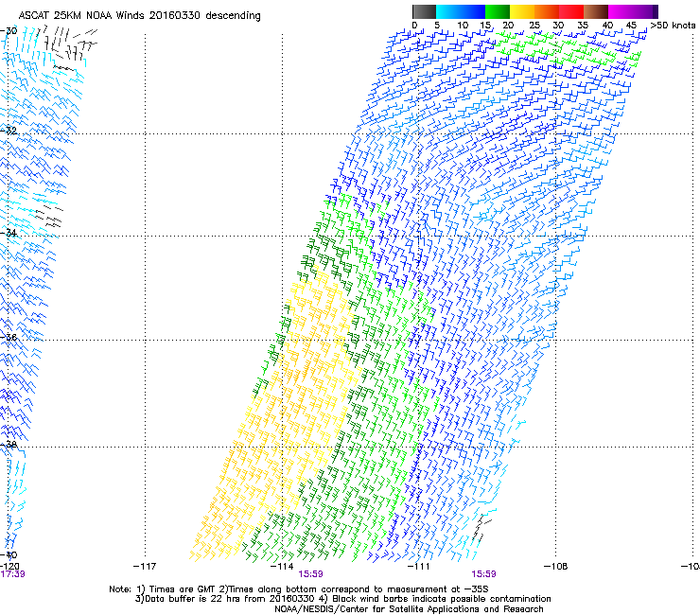This screenshot has width=700, height=615.
Task: Click the purple '15:59' time near -114
Action: [310, 574]
